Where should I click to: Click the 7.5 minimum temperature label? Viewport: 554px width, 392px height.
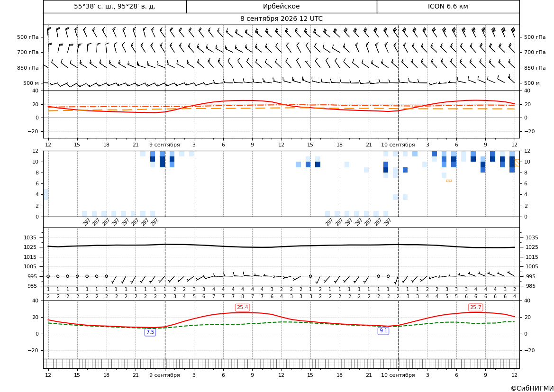tap(150, 332)
